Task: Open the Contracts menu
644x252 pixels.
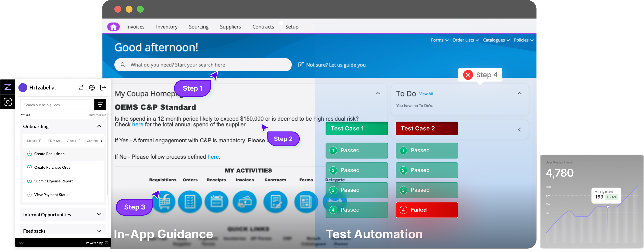Action: 263,27
